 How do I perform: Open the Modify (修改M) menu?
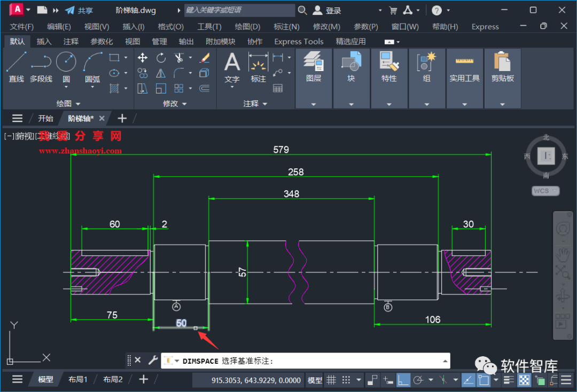click(326, 27)
